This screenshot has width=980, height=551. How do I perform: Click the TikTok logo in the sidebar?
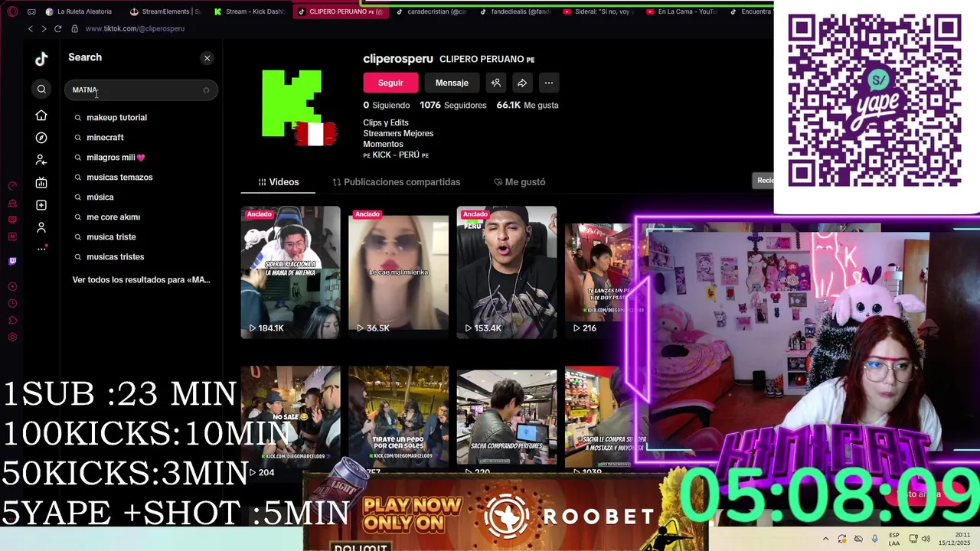41,59
